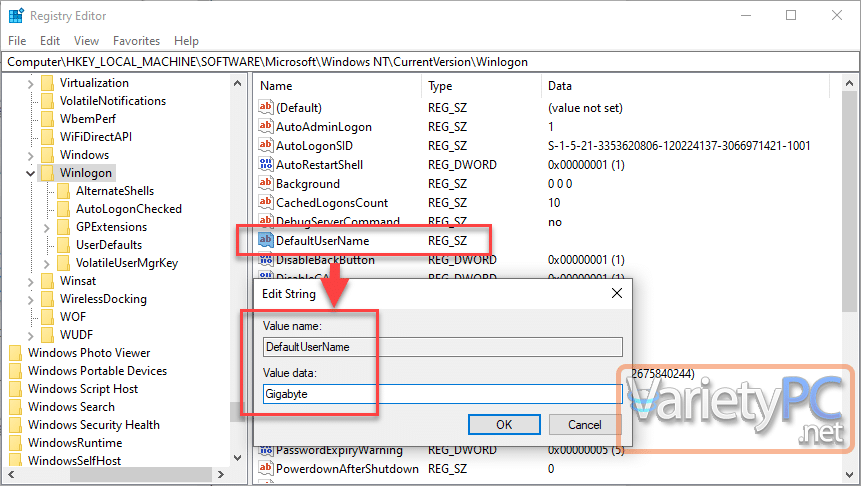Select the Windows Portable Devices key
The image size is (861, 486).
point(97,371)
